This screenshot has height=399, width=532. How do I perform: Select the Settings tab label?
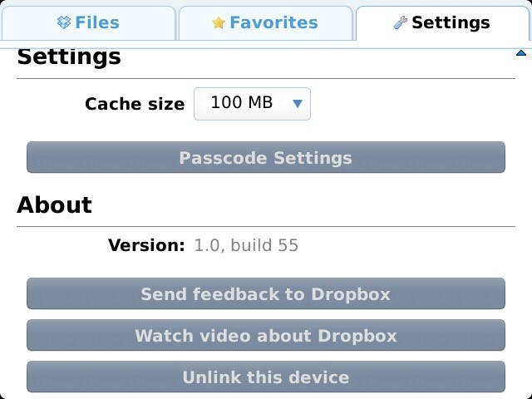[451, 23]
